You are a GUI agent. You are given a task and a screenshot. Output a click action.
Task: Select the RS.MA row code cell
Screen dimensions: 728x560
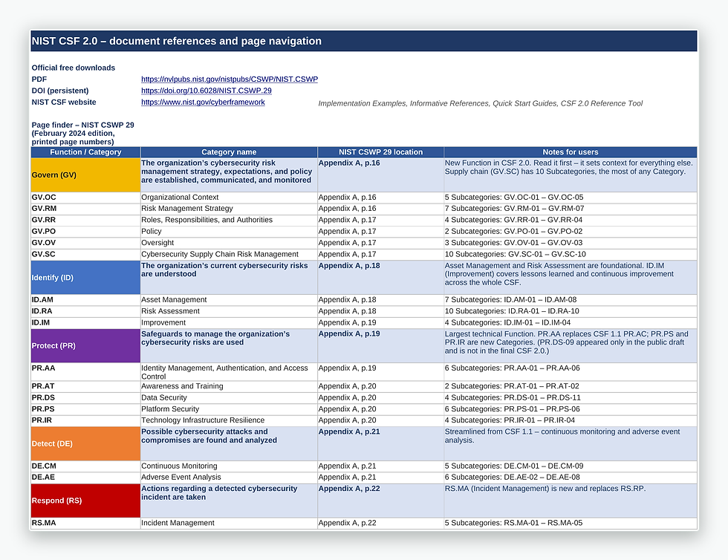click(x=85, y=523)
